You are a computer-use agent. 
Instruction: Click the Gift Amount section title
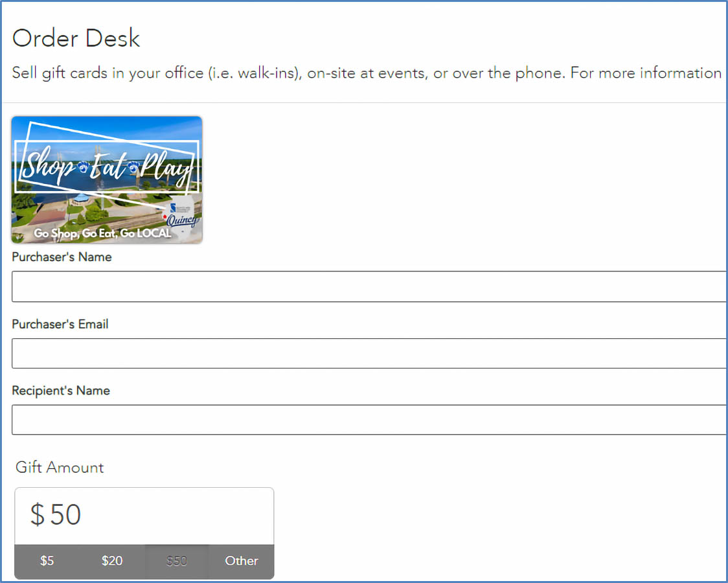pos(60,467)
